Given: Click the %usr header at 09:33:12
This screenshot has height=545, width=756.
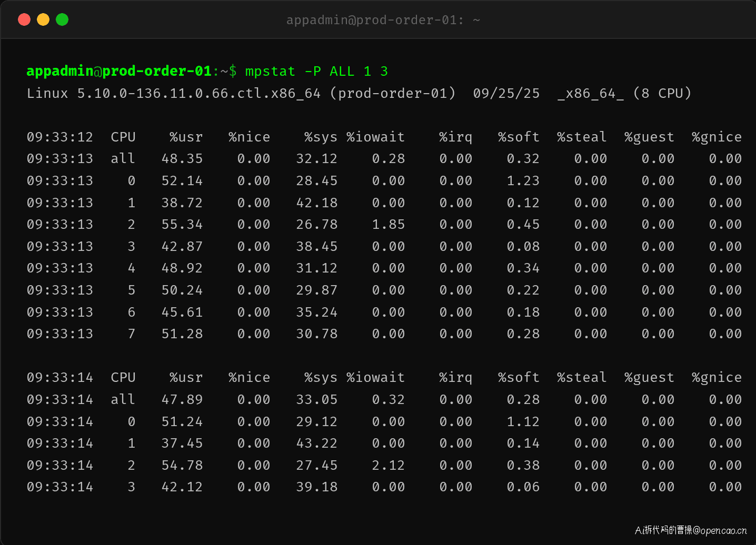Looking at the screenshot, I should [186, 137].
